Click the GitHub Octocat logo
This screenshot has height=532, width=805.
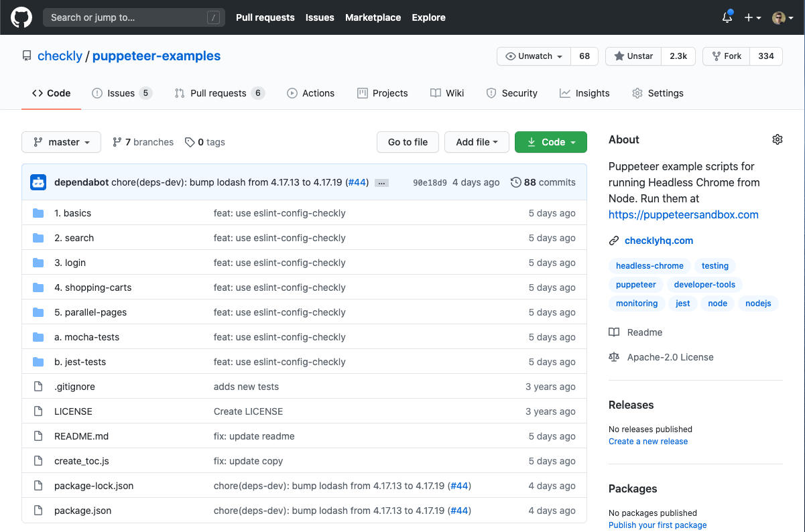coord(21,17)
